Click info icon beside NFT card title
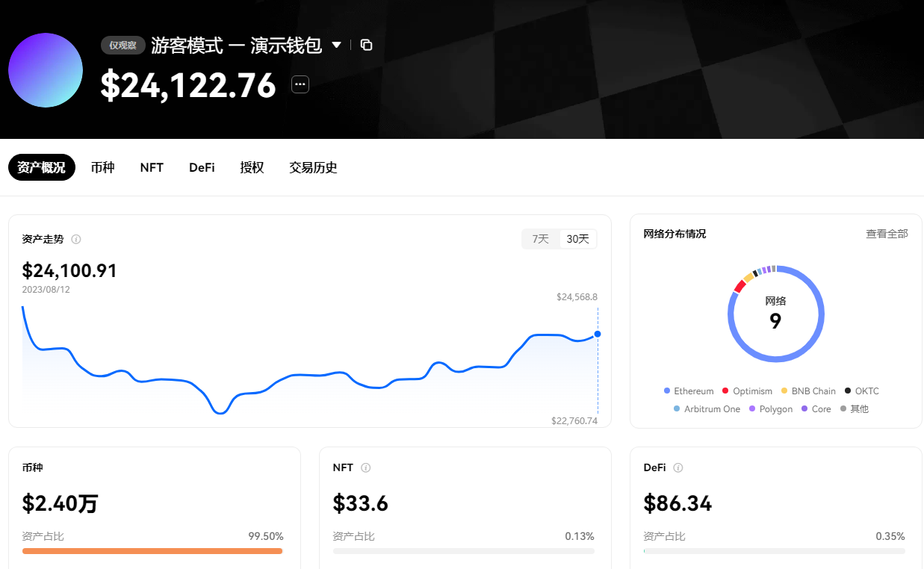 [366, 468]
